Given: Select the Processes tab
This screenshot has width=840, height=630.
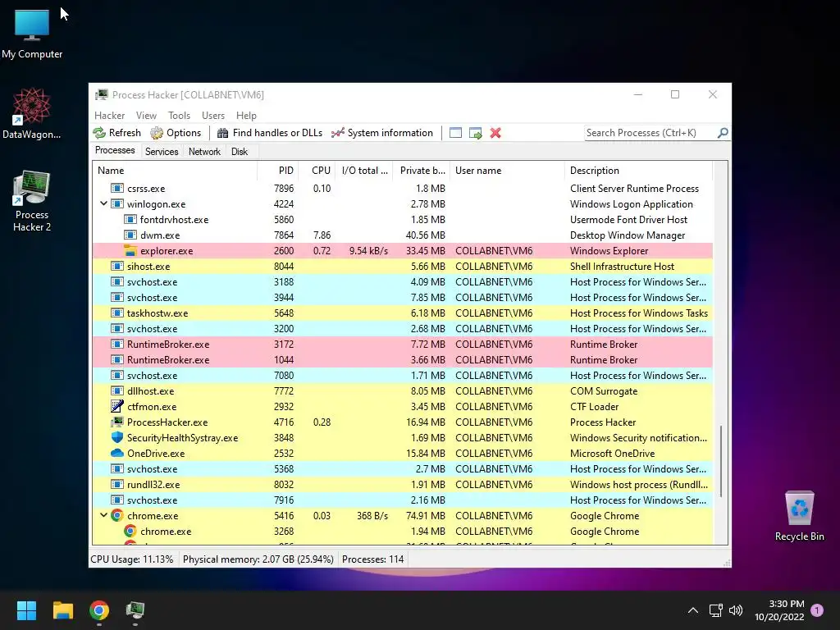Looking at the screenshot, I should 115,151.
